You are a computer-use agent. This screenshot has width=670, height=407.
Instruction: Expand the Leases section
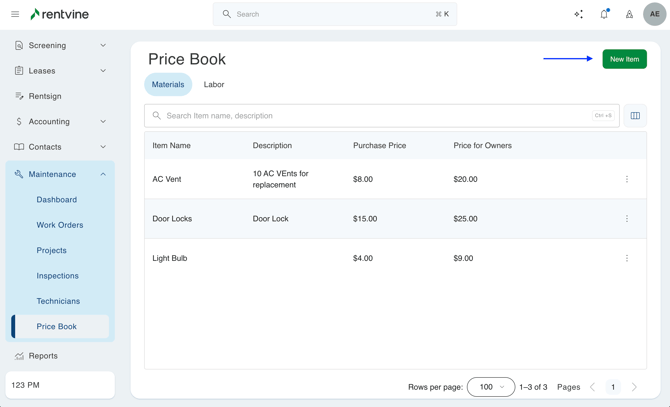[60, 71]
